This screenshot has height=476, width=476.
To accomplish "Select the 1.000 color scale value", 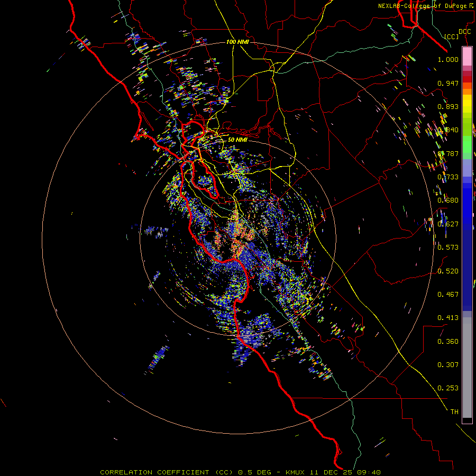I will [448, 59].
